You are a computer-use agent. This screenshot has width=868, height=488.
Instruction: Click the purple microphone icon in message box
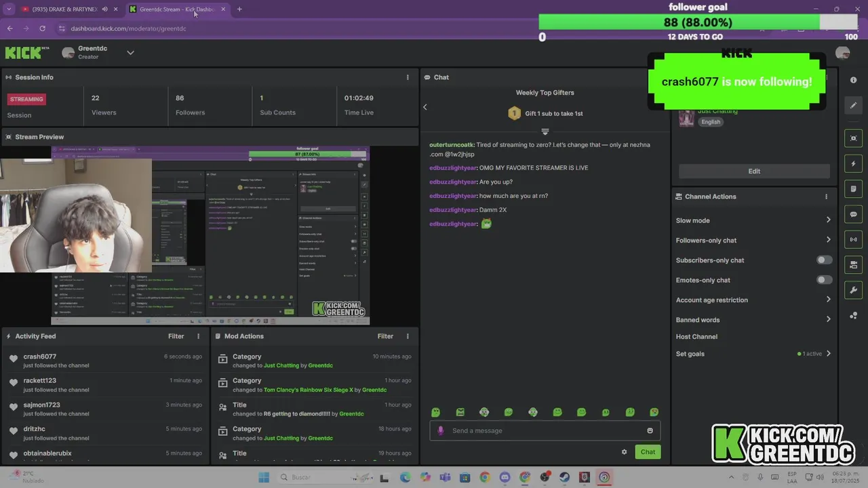pyautogui.click(x=441, y=430)
